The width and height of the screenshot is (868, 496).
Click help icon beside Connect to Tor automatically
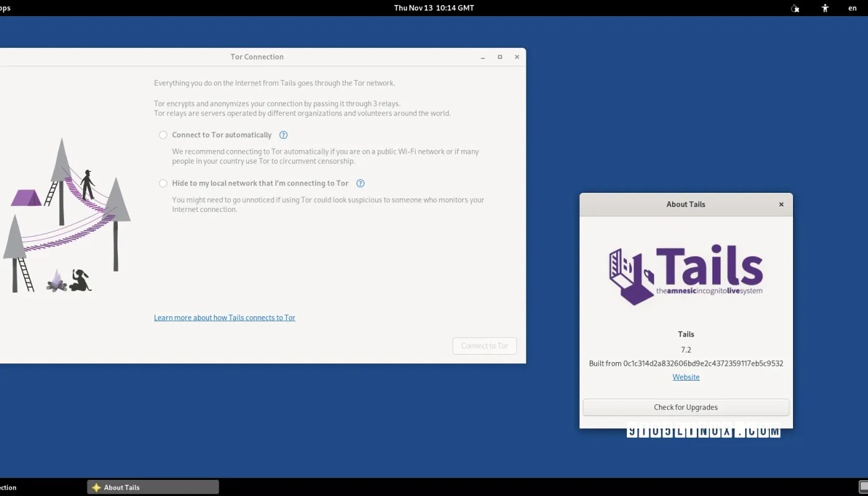click(283, 135)
